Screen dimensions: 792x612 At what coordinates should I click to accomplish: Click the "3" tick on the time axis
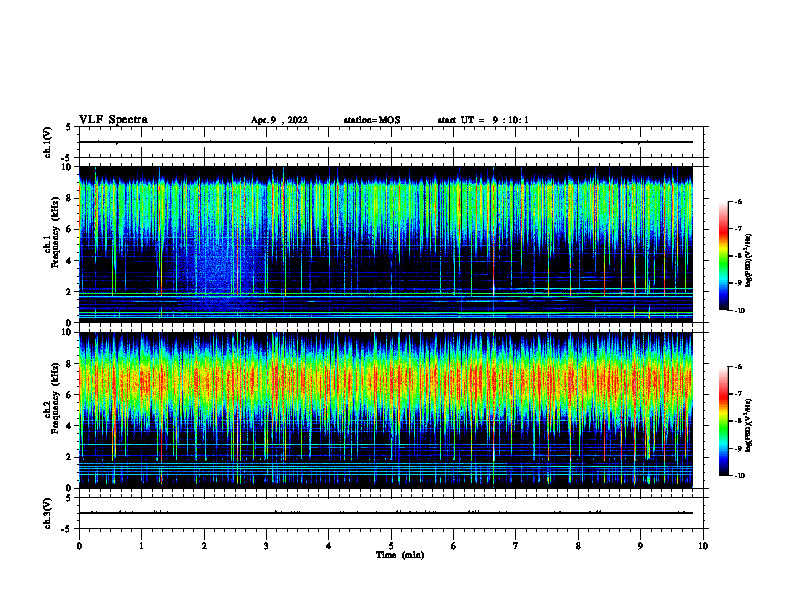point(266,546)
